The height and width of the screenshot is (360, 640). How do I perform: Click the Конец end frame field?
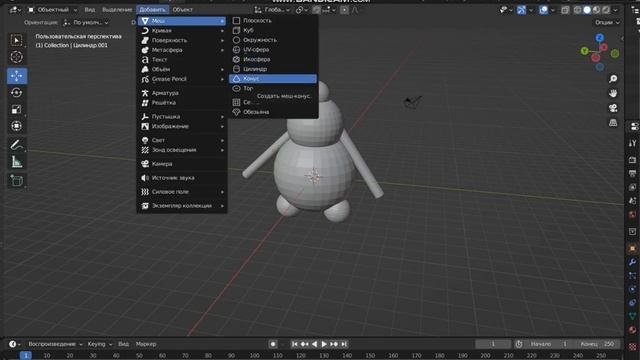tap(597, 344)
